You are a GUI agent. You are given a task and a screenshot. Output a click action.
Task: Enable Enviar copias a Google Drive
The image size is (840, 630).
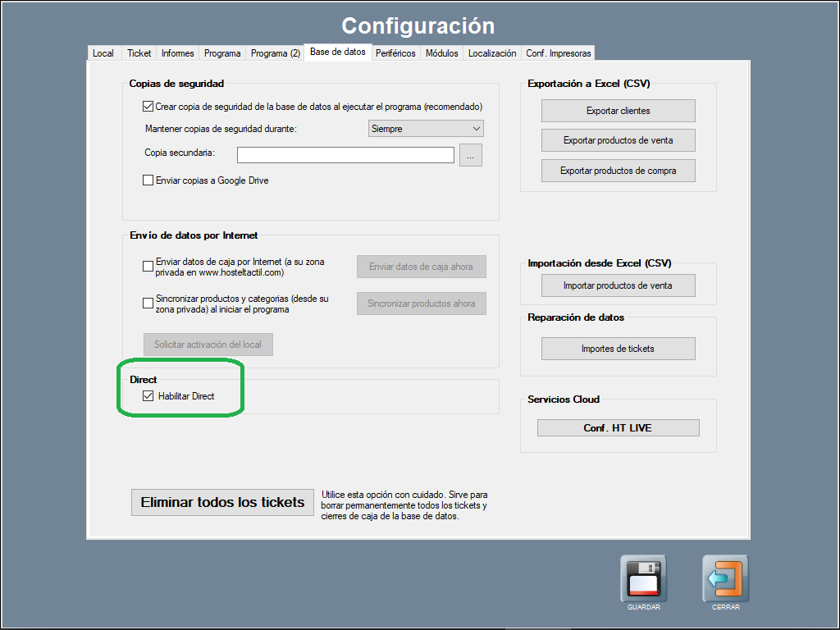coord(148,180)
